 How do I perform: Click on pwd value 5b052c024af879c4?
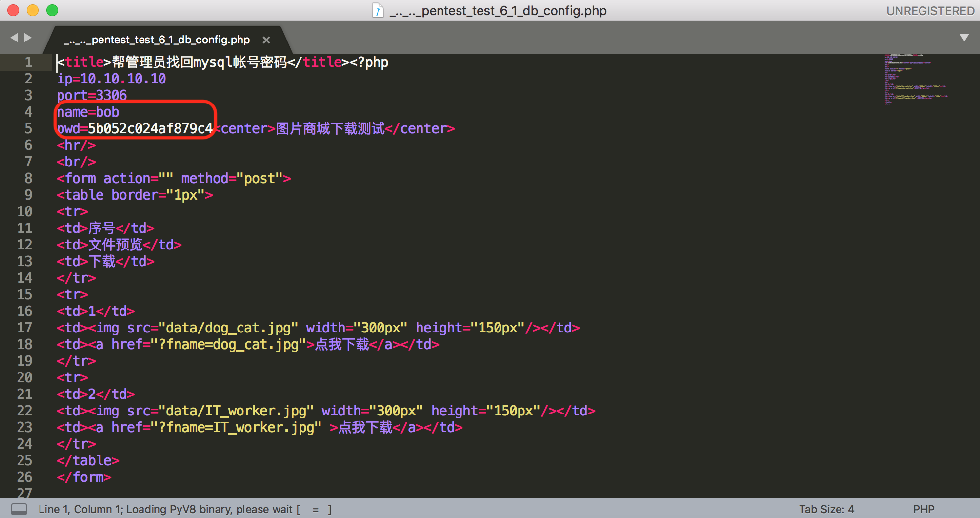150,128
